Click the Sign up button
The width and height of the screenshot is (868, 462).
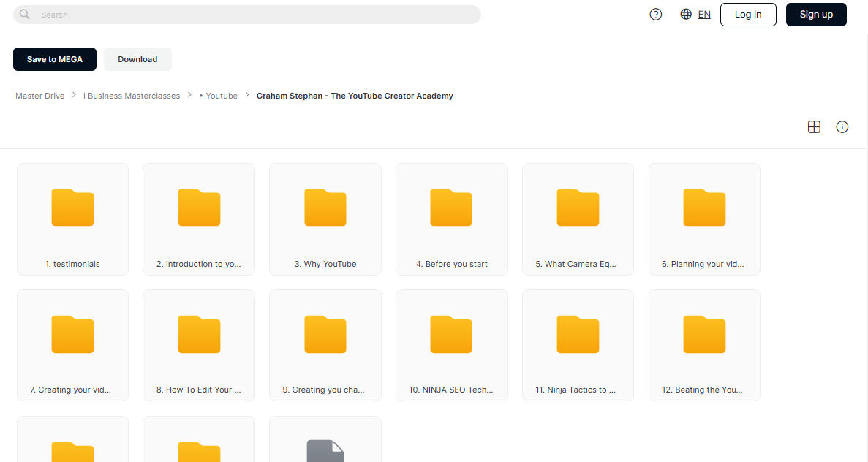817,15
